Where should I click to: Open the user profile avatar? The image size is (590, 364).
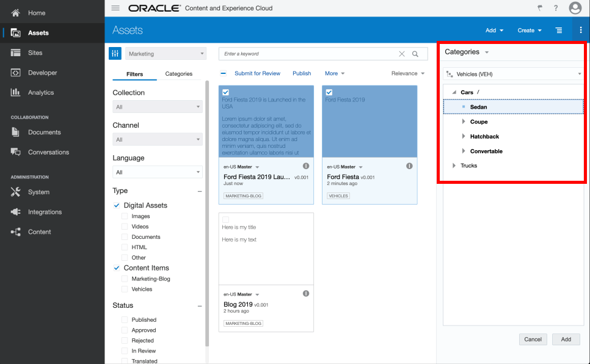(x=575, y=8)
